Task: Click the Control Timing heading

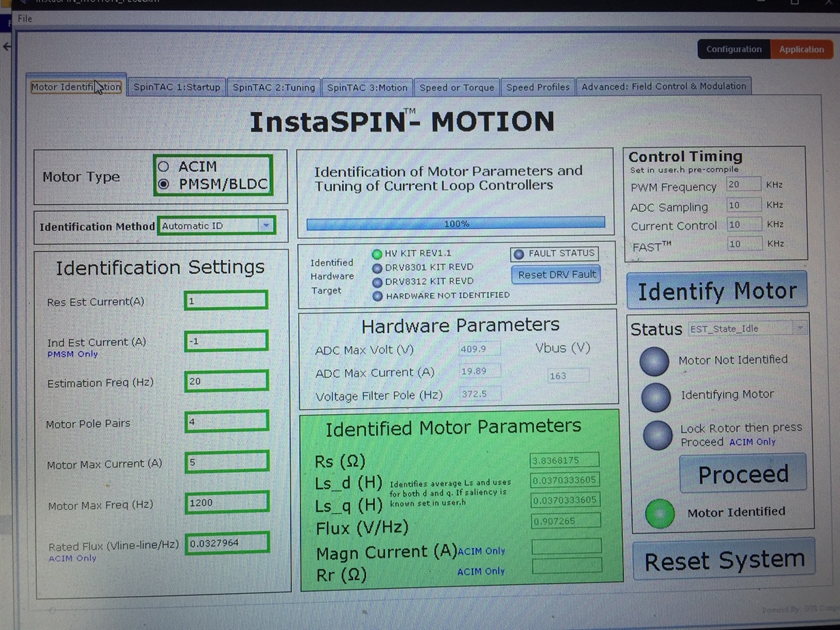Action: [x=685, y=156]
